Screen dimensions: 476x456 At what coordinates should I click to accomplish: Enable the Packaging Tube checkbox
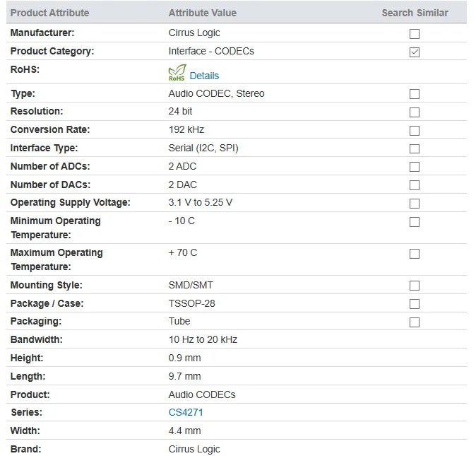415,322
